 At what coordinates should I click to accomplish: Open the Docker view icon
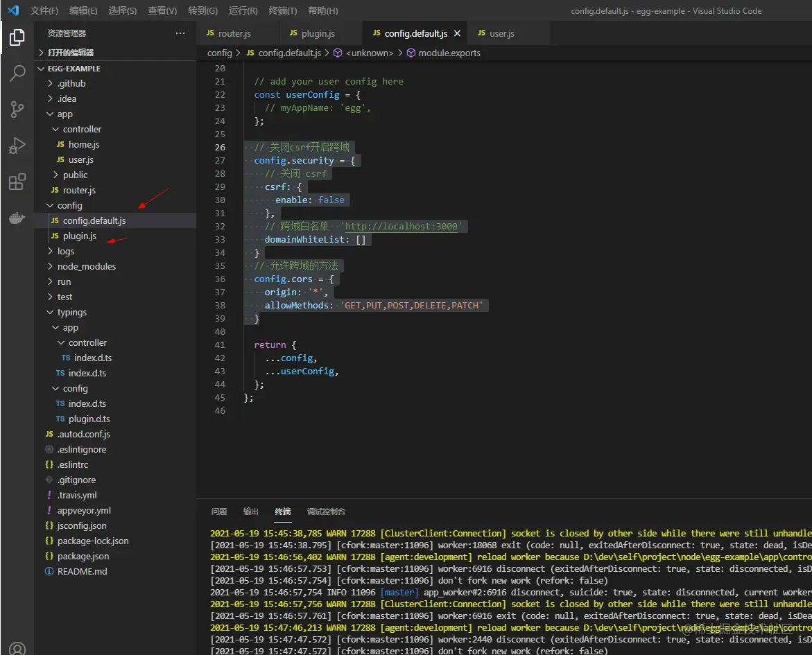pos(17,218)
